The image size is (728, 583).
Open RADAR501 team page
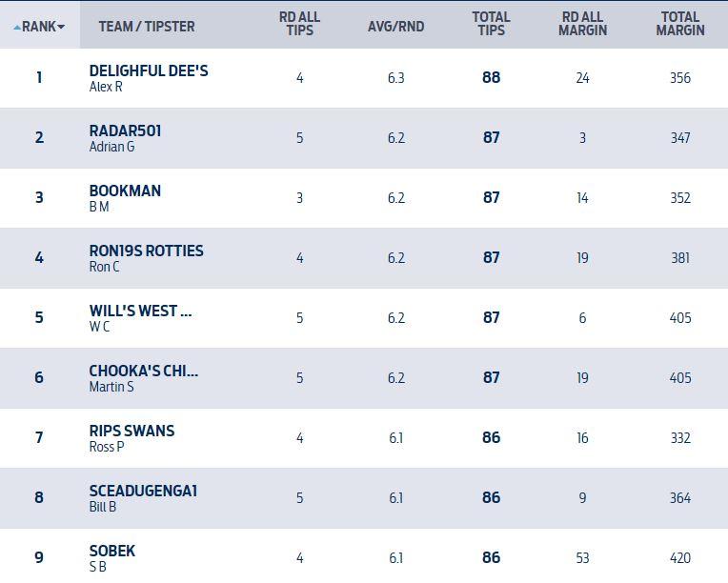point(125,131)
